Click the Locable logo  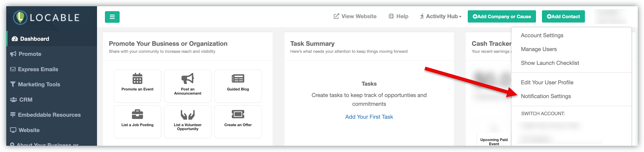pos(47,18)
